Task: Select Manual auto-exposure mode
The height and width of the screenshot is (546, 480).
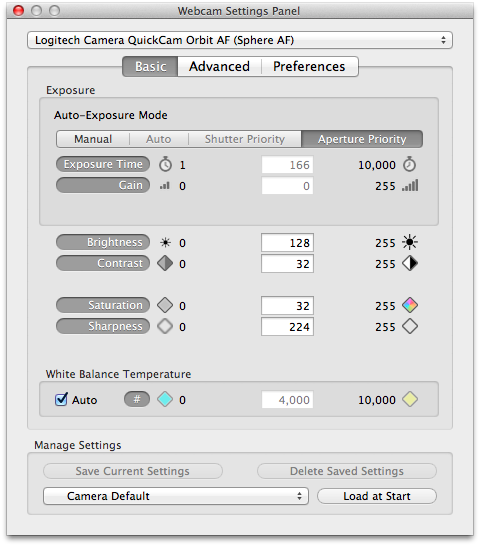Action: (x=93, y=139)
